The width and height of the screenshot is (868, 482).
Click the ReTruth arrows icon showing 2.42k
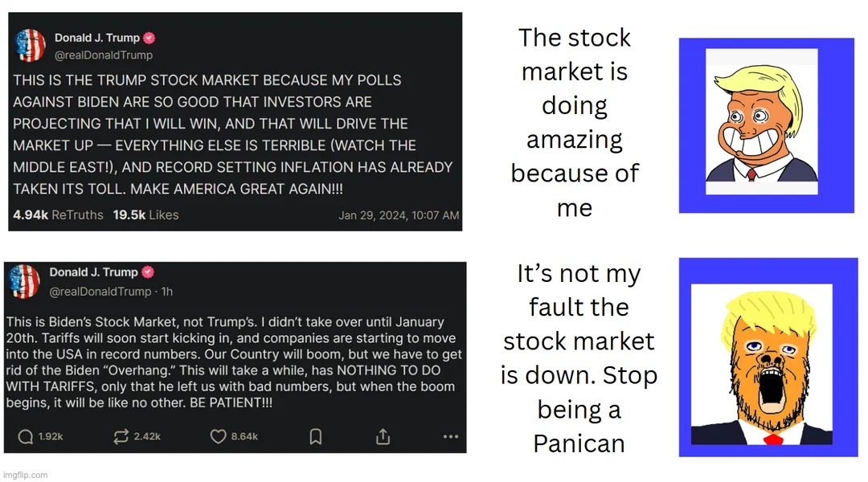121,437
